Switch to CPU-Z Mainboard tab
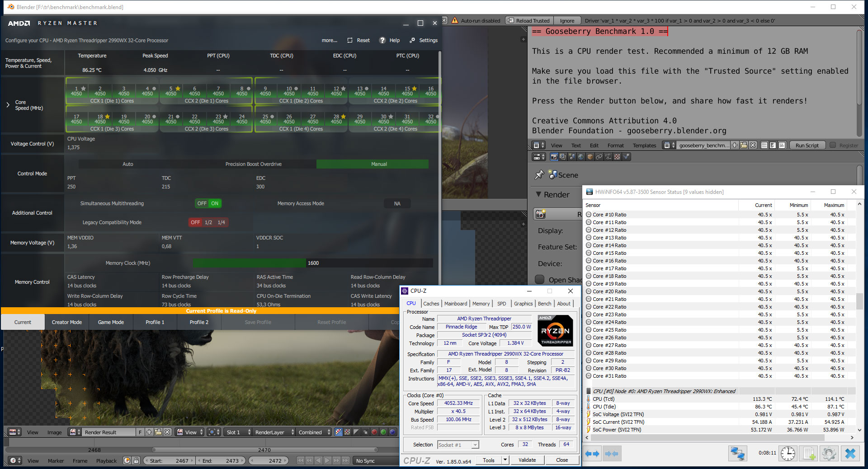868x469 pixels. pyautogui.click(x=456, y=304)
